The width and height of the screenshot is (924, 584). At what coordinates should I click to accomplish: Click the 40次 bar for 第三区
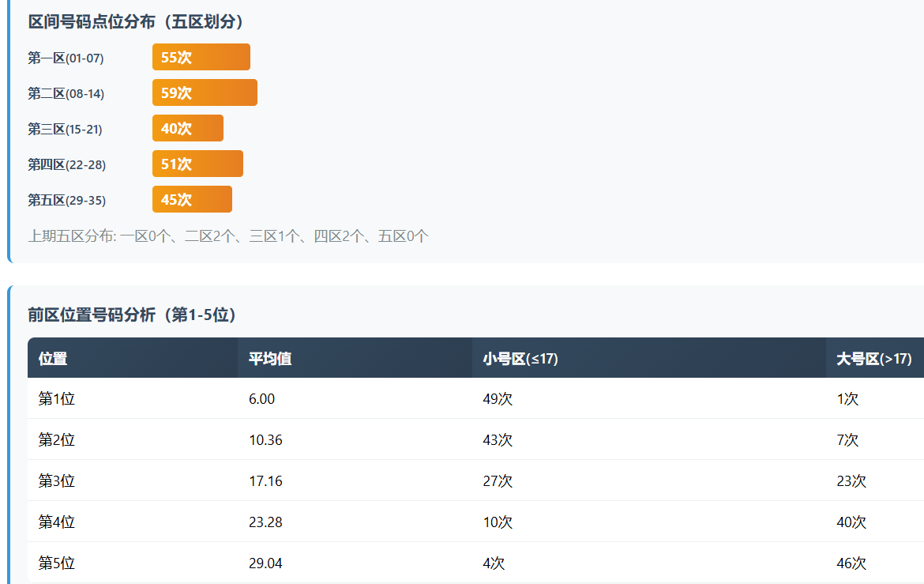pyautogui.click(x=187, y=129)
